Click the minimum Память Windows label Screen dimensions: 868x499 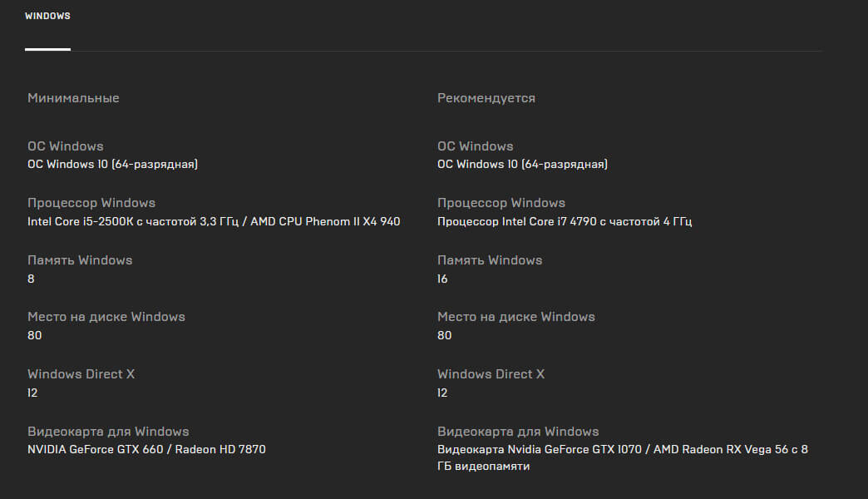tap(81, 260)
